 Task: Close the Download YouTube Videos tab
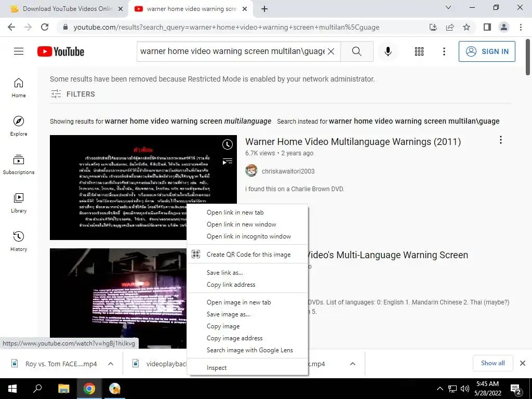(x=121, y=9)
